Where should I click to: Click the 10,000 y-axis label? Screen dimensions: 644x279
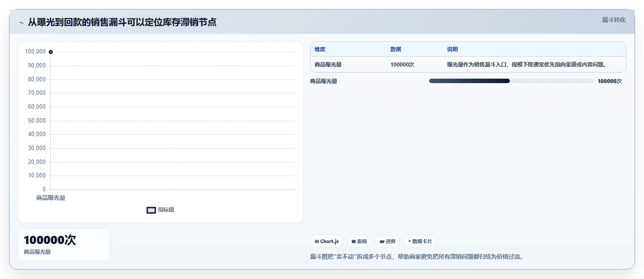(37, 176)
